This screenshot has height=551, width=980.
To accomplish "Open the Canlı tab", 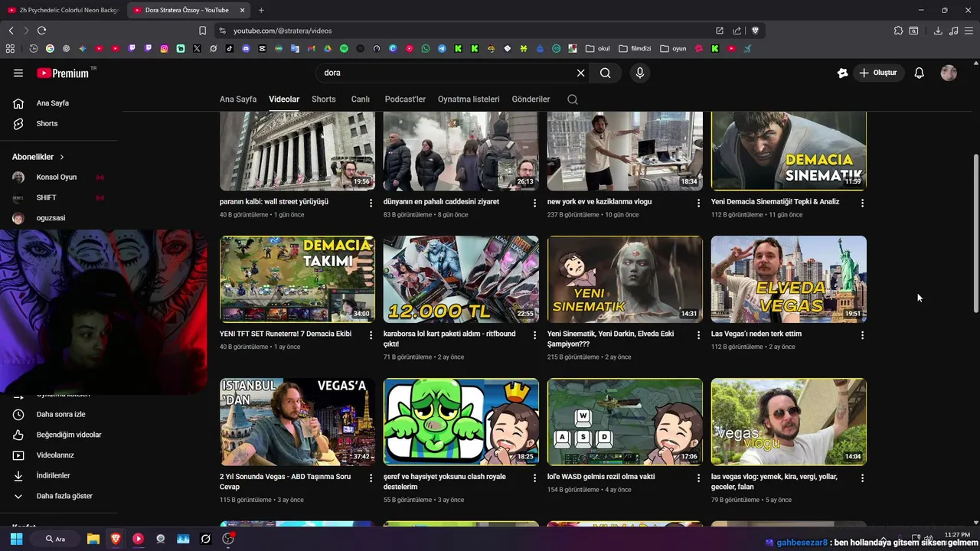I will 360,99.
